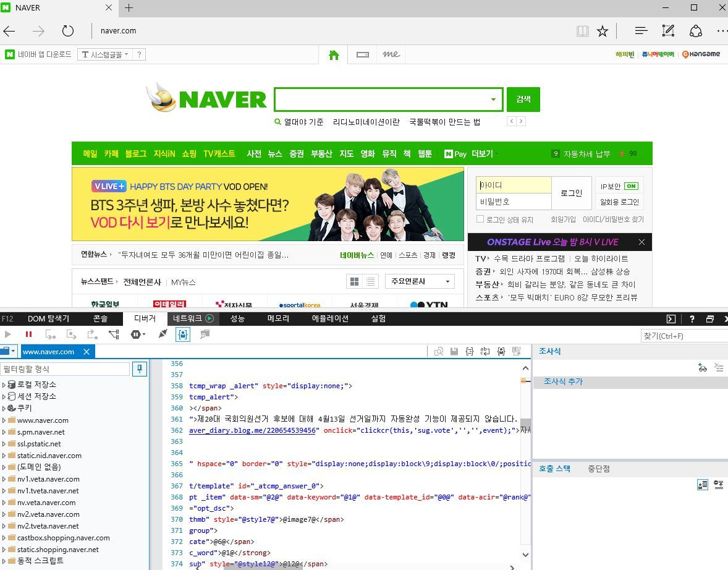Image resolution: width=728 pixels, height=570 pixels.
Task: Click the 'me' tab icon on Naver
Action: point(391,54)
